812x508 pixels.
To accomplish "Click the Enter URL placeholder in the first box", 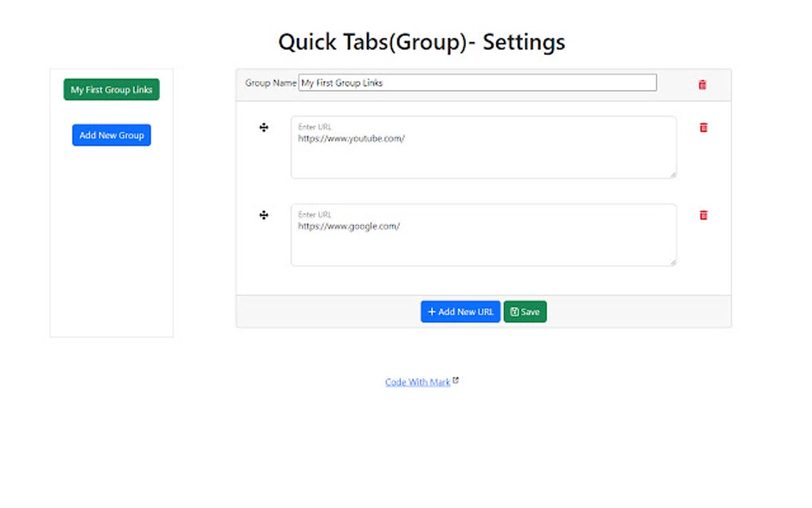I will 314,126.
